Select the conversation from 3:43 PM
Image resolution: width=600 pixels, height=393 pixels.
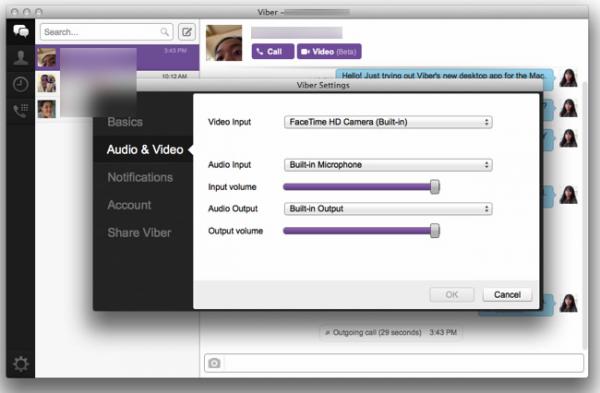coord(117,57)
